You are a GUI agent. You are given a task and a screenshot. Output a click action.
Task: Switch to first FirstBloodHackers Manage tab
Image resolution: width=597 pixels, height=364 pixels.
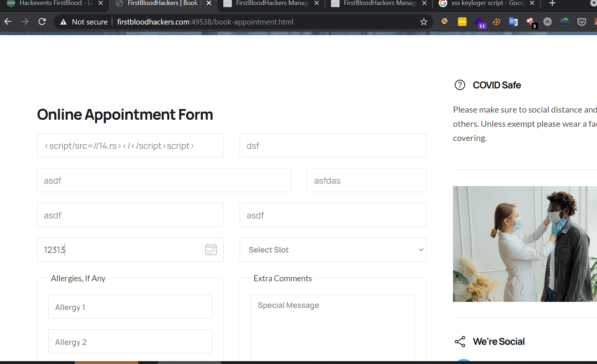[271, 3]
